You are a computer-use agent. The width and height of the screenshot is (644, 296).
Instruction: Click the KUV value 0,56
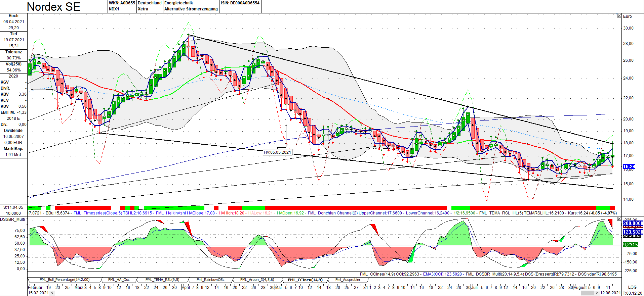tap(22, 106)
